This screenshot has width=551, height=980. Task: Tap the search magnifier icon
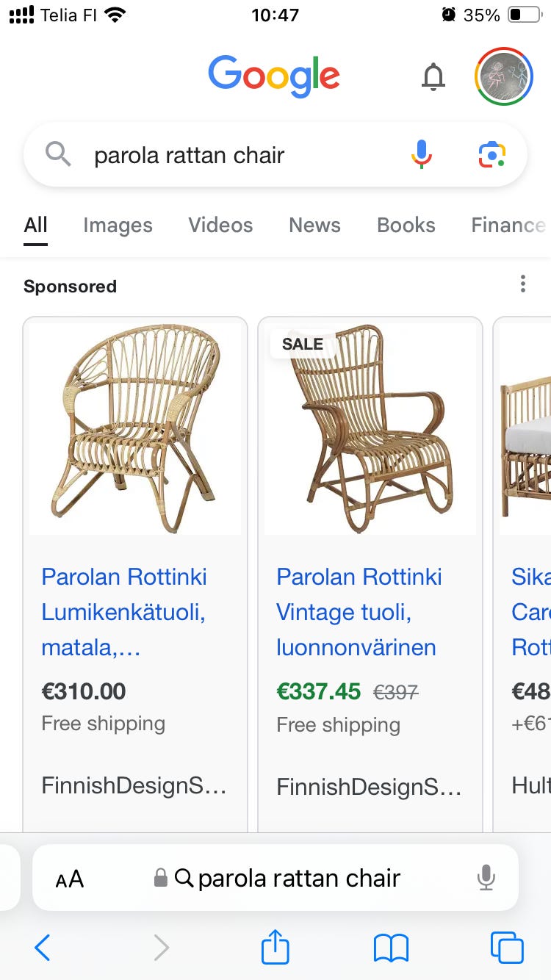click(58, 155)
